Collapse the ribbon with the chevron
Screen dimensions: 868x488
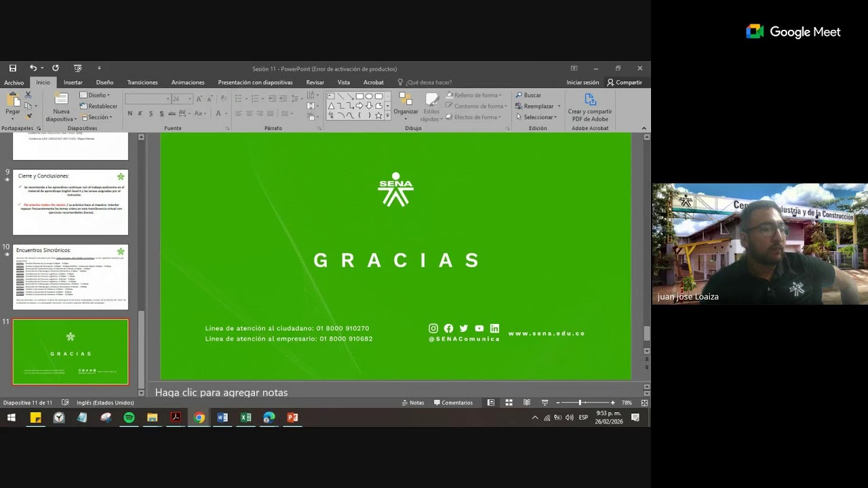pyautogui.click(x=644, y=128)
